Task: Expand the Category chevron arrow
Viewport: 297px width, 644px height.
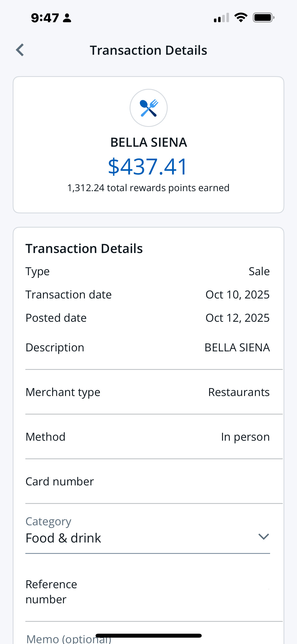Action: [x=263, y=537]
